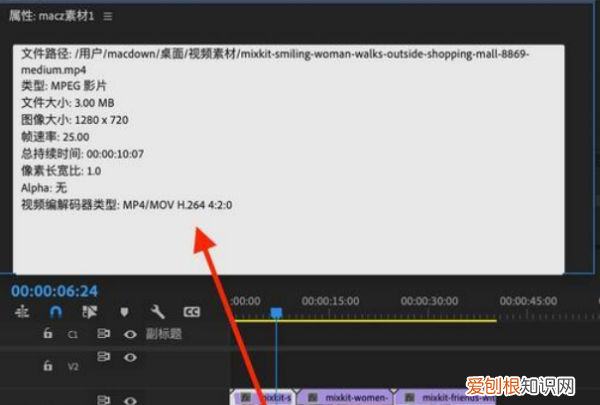Image resolution: width=600 pixels, height=405 pixels.
Task: Click the 类型: MPEG 影片 line
Action: pyautogui.click(x=64, y=86)
